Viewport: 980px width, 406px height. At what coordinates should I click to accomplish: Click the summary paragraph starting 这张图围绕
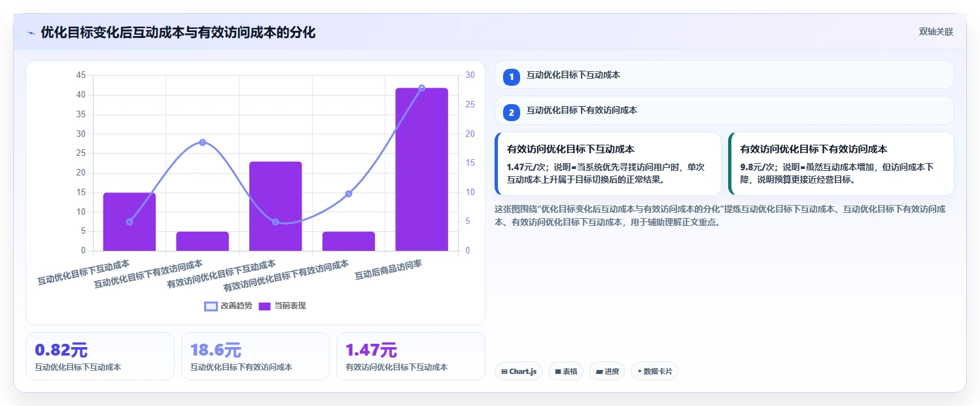pos(720,215)
